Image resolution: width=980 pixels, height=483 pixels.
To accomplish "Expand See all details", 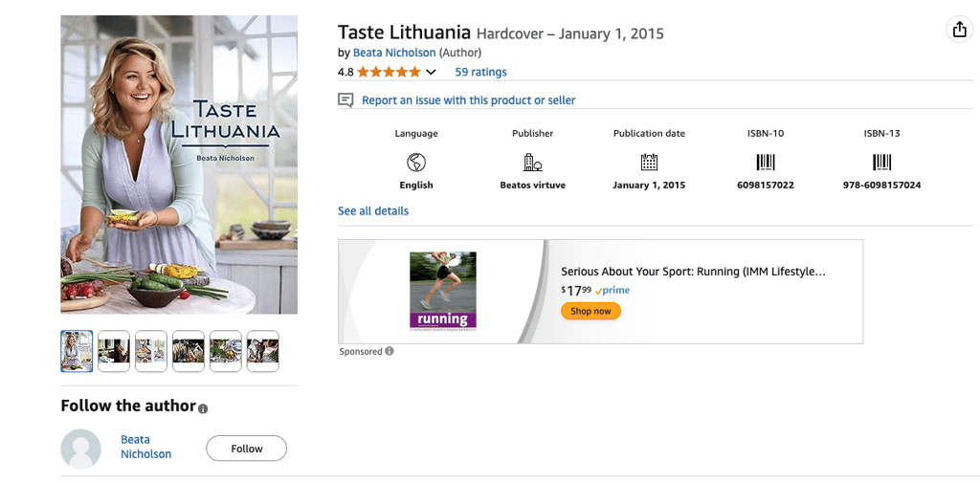I will [373, 210].
